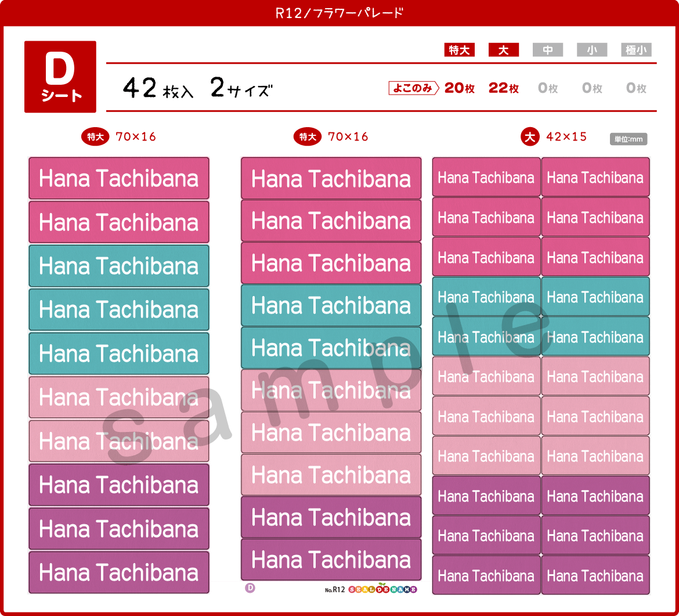Select the gray 極小 size tab
Image resolution: width=679 pixels, height=616 pixels.
pyautogui.click(x=636, y=50)
